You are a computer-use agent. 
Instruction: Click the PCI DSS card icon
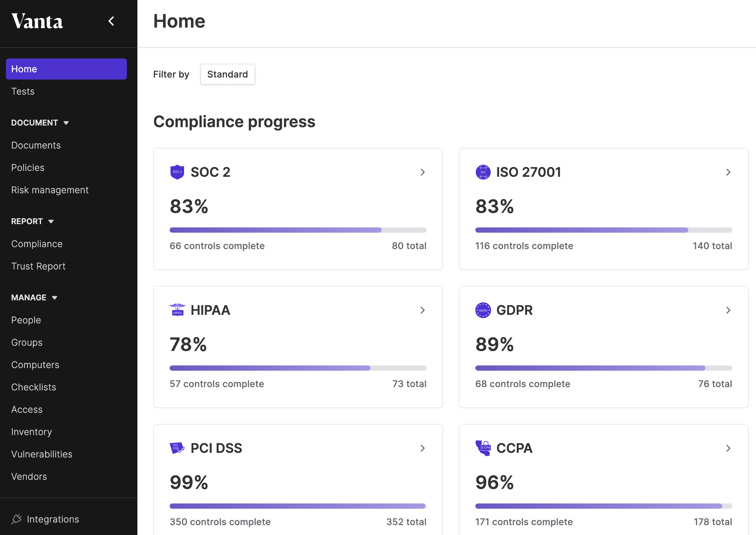point(178,448)
